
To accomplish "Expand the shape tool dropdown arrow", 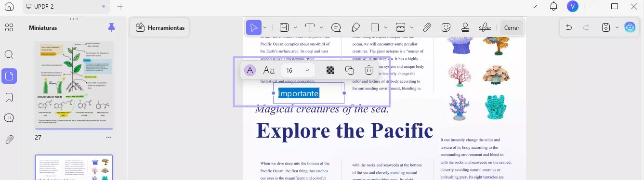I will [x=386, y=27].
